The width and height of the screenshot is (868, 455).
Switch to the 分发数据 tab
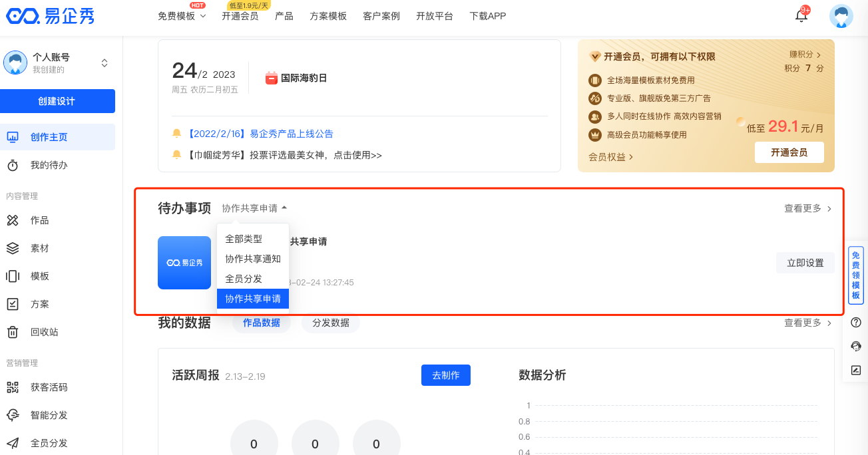[330, 323]
